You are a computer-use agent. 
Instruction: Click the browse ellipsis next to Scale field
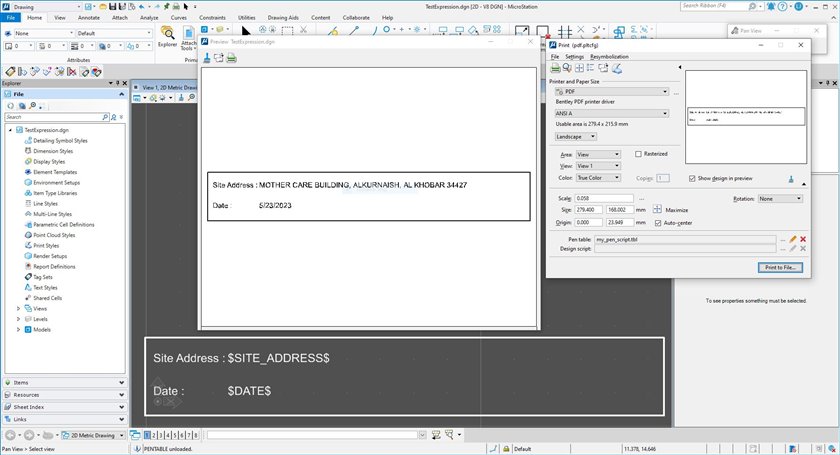641,199
